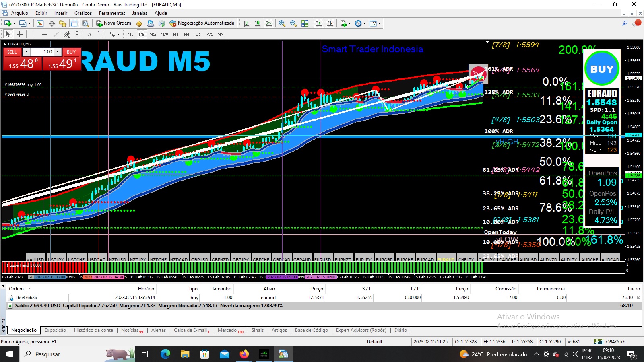
Task: Select the vertical line drawing tool
Action: pos(33,34)
